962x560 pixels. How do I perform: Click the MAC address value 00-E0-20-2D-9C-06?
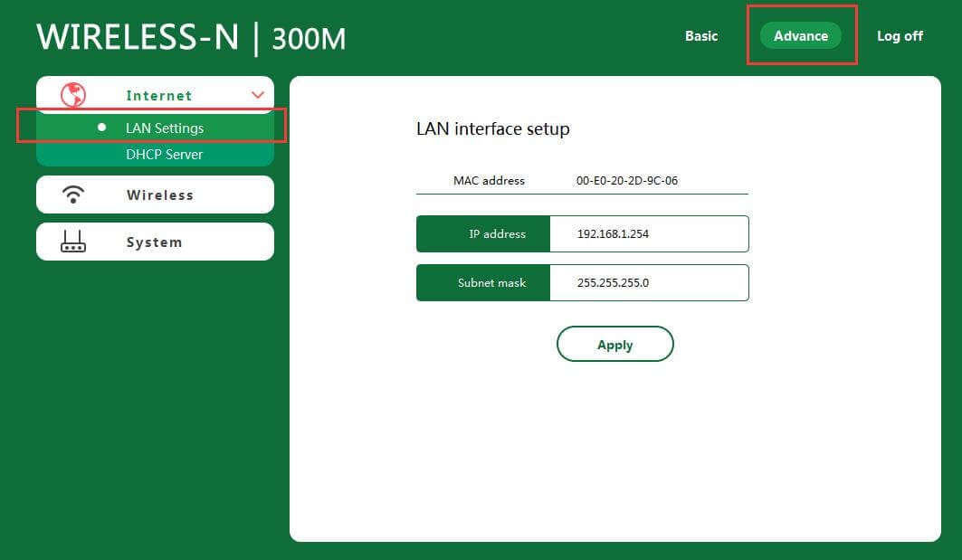pos(627,180)
